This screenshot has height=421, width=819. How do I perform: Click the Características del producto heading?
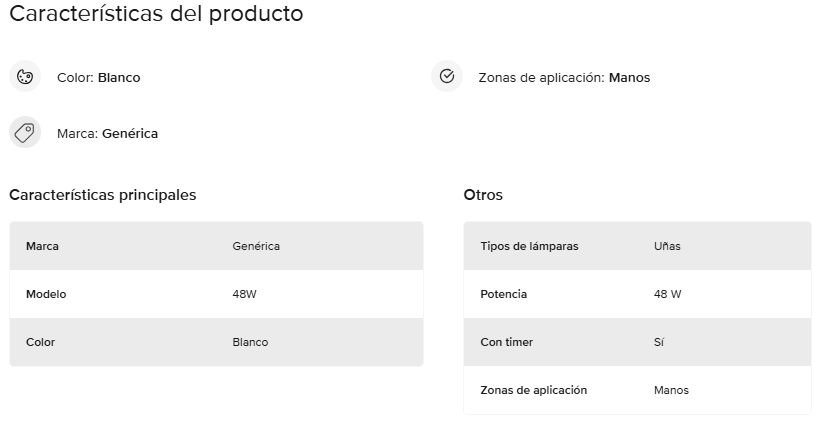point(156,14)
